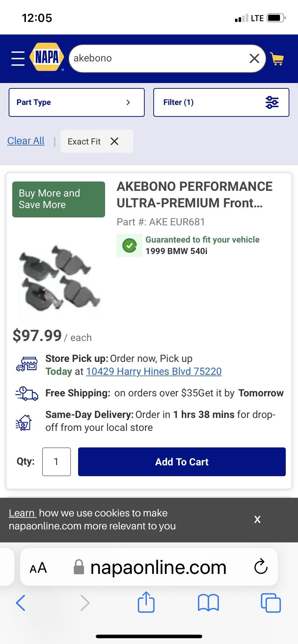Open Safari bookmarks
Viewport: 298px width, 644px height.
(208, 603)
